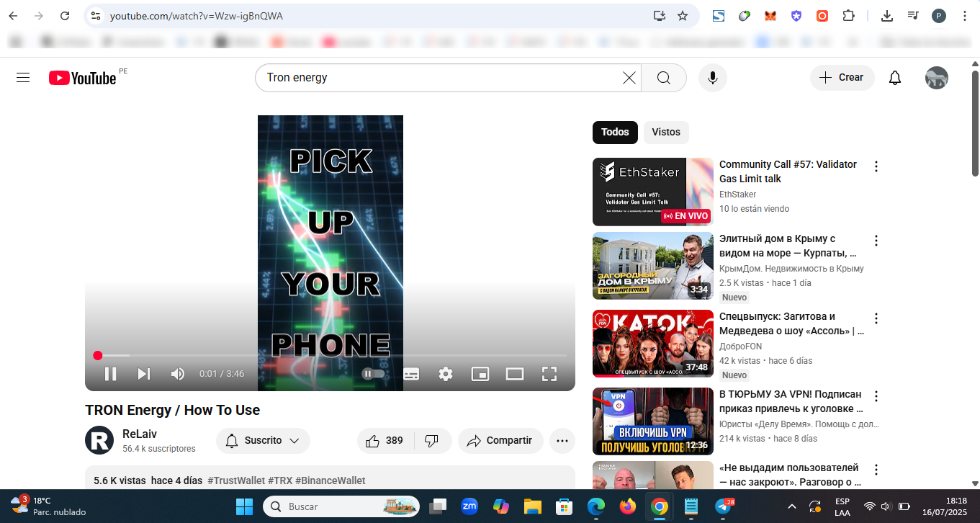Open the MetaMask fox extension
Viewport: 980px width, 523px height.
770,16
